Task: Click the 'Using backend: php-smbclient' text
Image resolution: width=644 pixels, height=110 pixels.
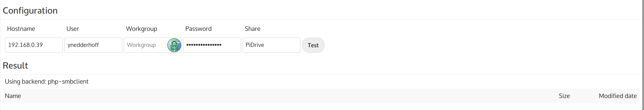Action: coord(46,82)
